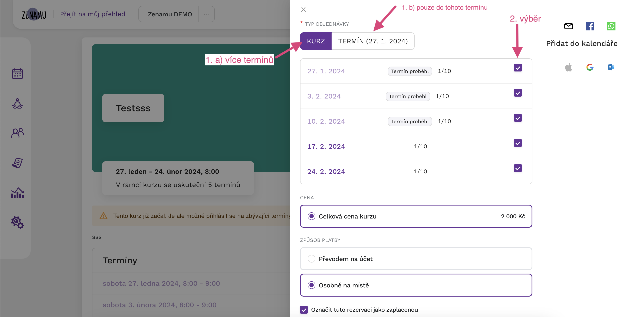
Task: Choose Převodem na účet payment method
Action: coord(416,259)
